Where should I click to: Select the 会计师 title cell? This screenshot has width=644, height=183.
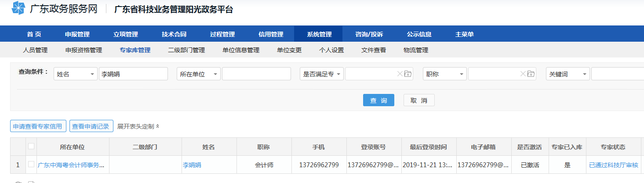(264, 165)
